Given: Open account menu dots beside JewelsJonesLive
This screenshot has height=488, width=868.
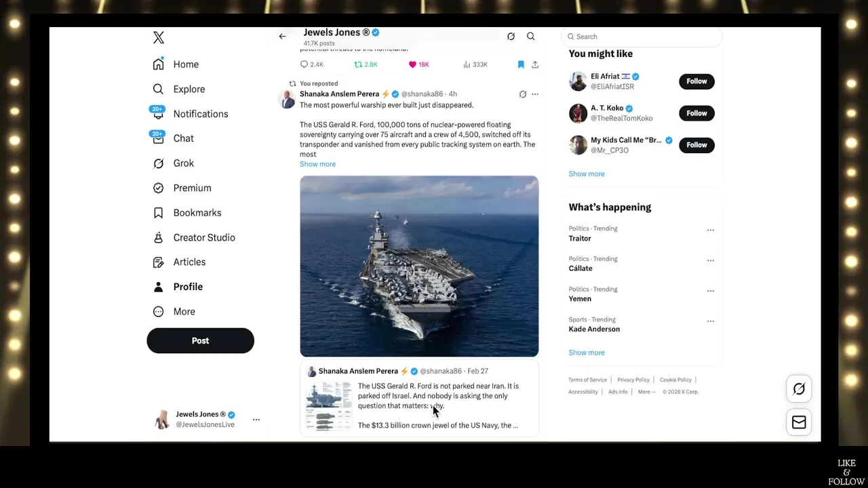Looking at the screenshot, I should point(256,420).
